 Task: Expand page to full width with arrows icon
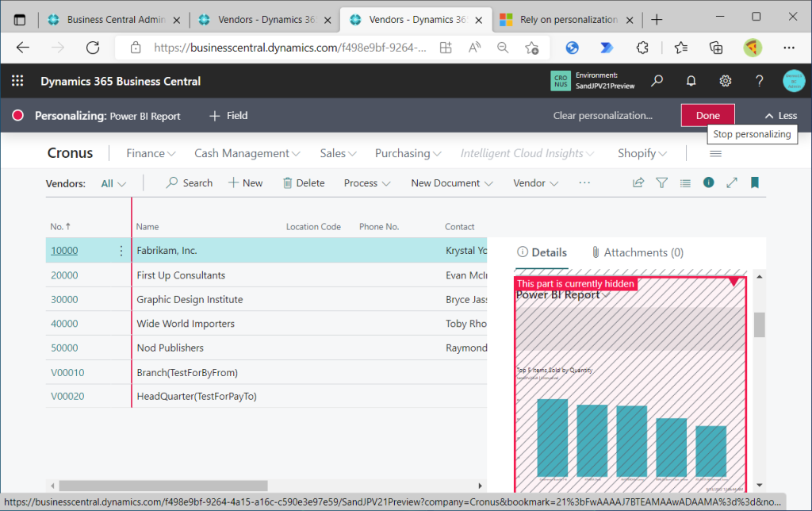click(732, 182)
